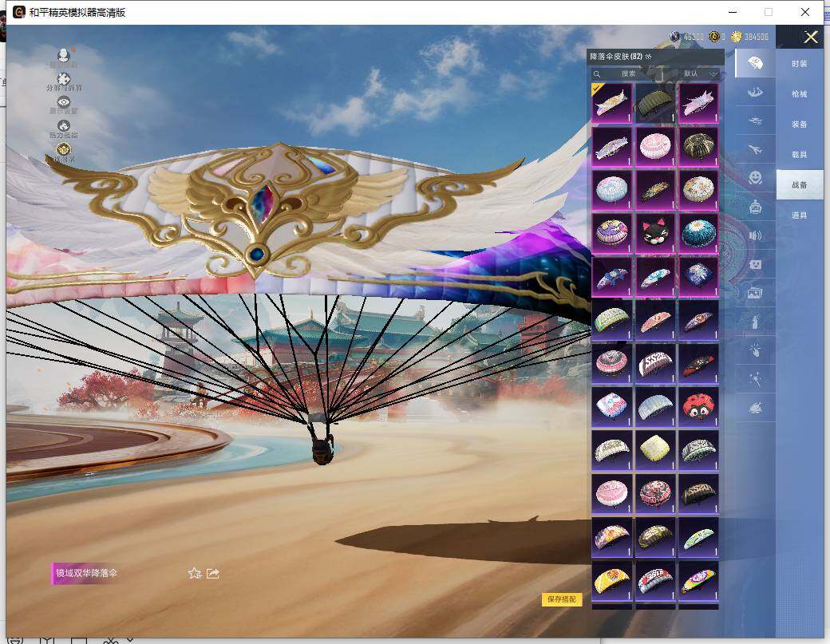Screen dimensions: 830x644
Task: Click the gold coin currency 384506 icon
Action: pos(737,37)
